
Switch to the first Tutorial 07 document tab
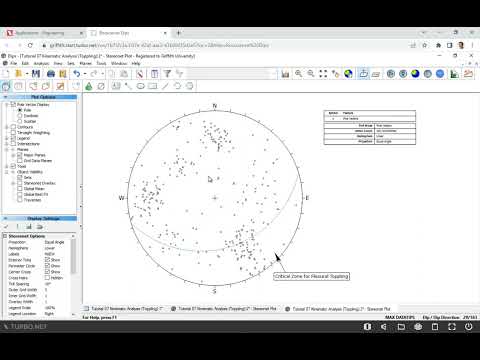(x=123, y=309)
